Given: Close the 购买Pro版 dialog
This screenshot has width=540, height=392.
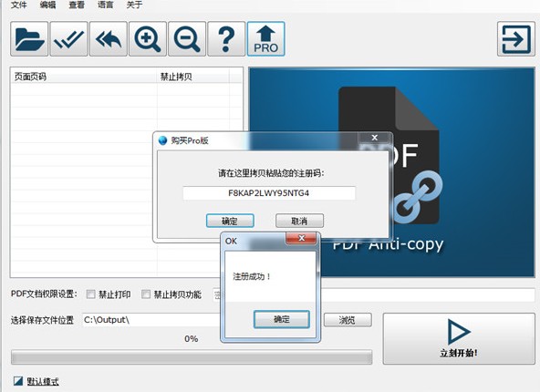Looking at the screenshot, I should 375,138.
